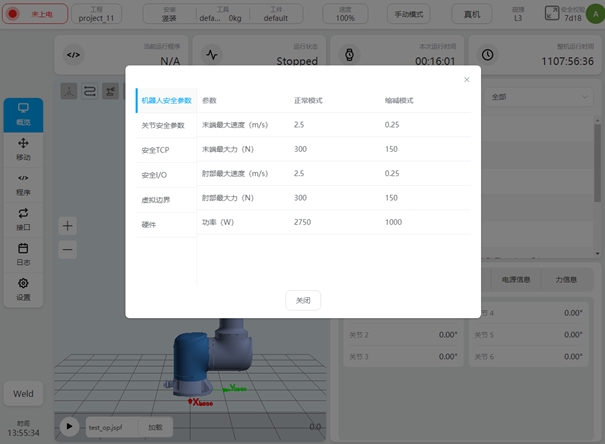Click the 关闭 button in dialog
Image resolution: width=605 pixels, height=444 pixels.
[302, 300]
